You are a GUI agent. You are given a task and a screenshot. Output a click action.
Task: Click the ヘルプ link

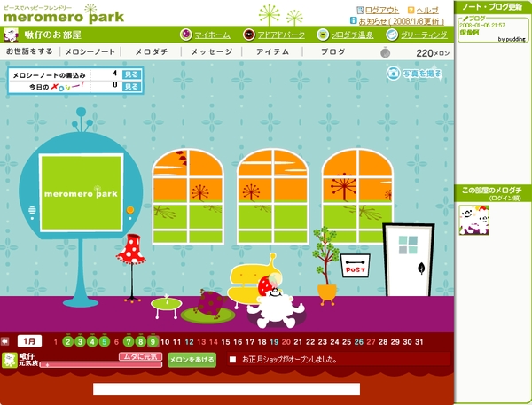click(427, 10)
